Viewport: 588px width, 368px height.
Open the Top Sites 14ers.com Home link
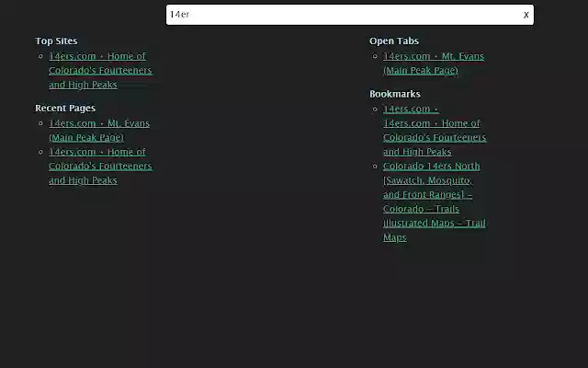[x=100, y=70]
